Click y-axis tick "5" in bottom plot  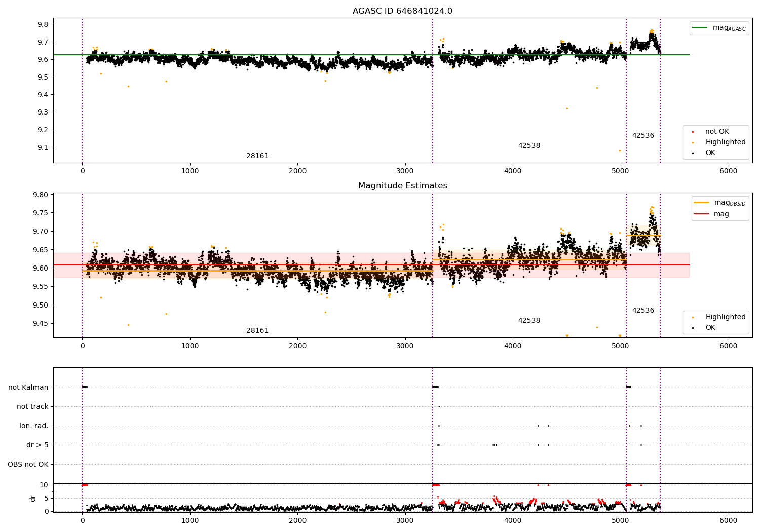click(47, 499)
